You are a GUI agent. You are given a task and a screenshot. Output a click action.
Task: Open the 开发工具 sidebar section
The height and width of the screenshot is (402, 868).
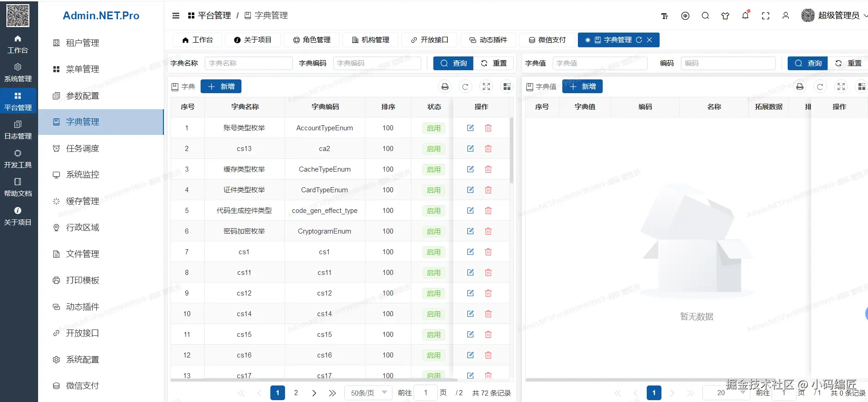point(18,159)
